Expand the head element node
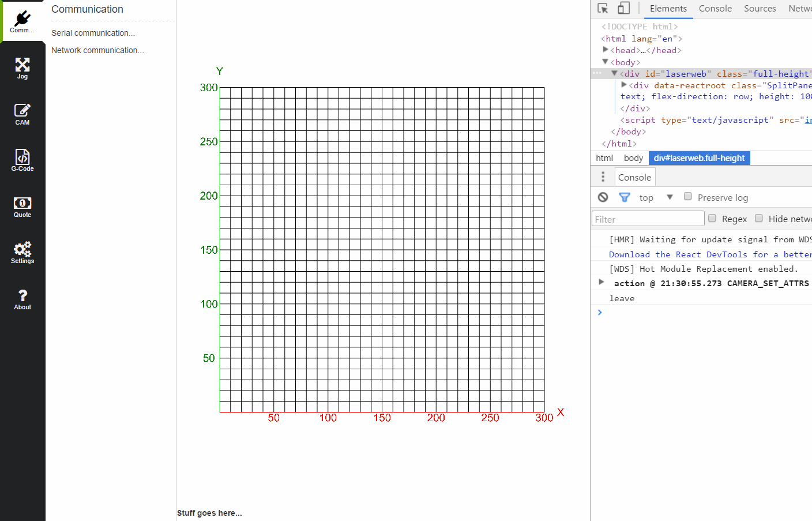Image resolution: width=812 pixels, height=521 pixels. click(606, 50)
